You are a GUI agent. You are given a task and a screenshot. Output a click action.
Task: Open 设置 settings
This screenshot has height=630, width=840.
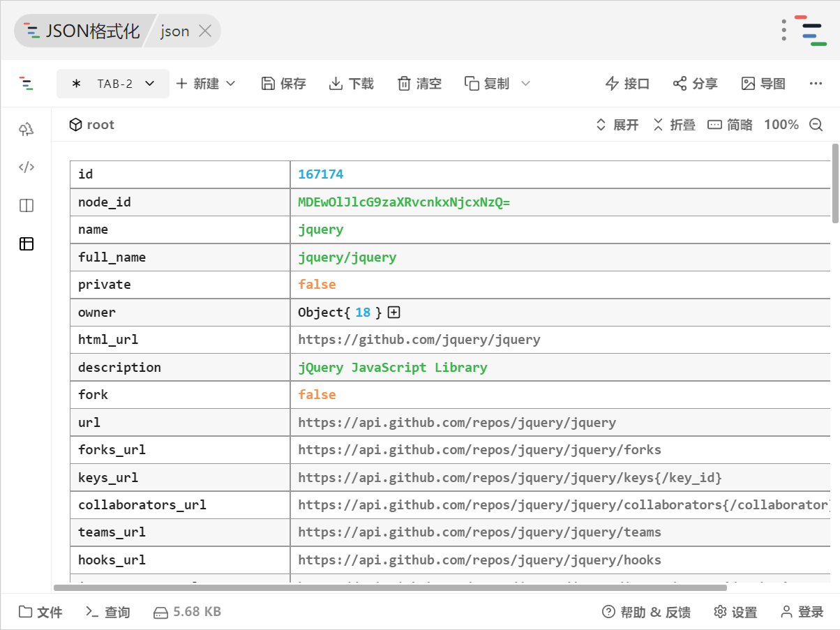(x=735, y=612)
